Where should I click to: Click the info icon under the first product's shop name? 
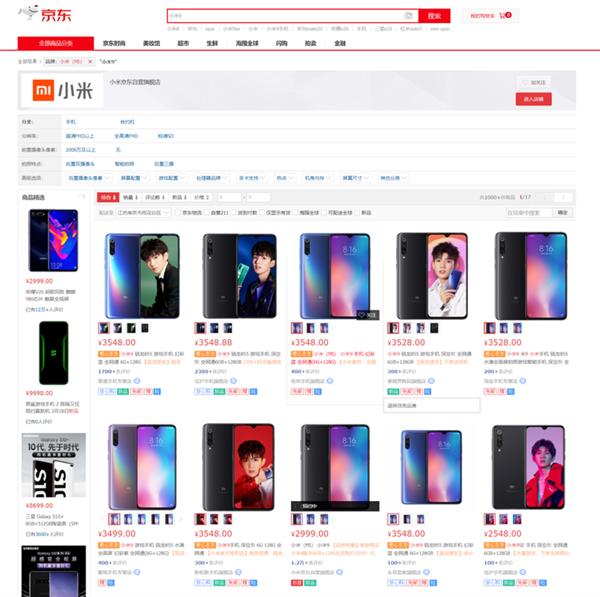tap(137, 381)
